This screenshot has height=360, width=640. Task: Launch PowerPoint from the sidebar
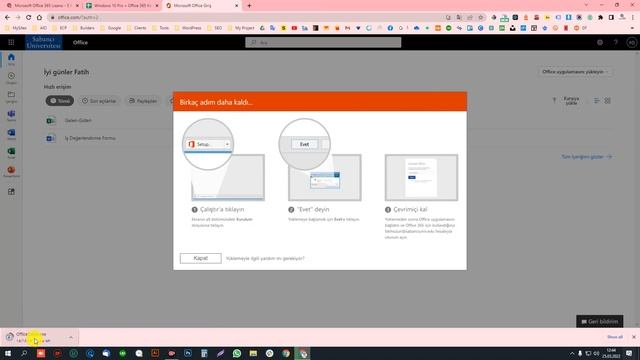[x=11, y=171]
